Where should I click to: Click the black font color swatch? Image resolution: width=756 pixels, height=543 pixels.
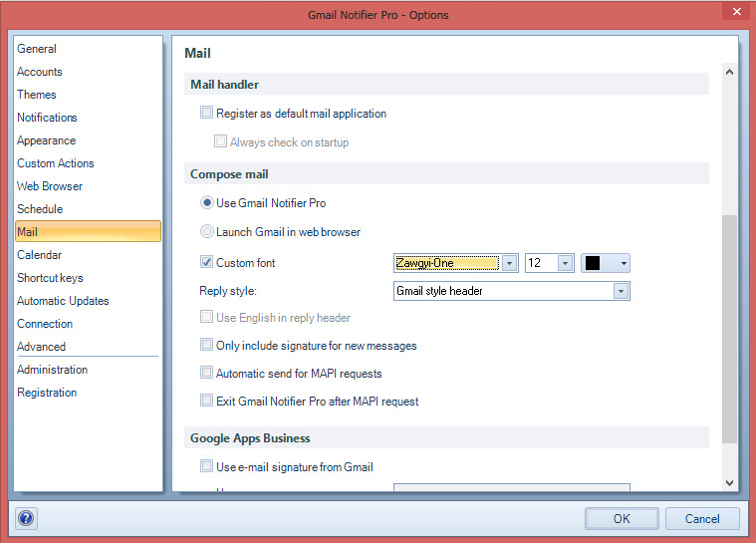pyautogui.click(x=593, y=263)
